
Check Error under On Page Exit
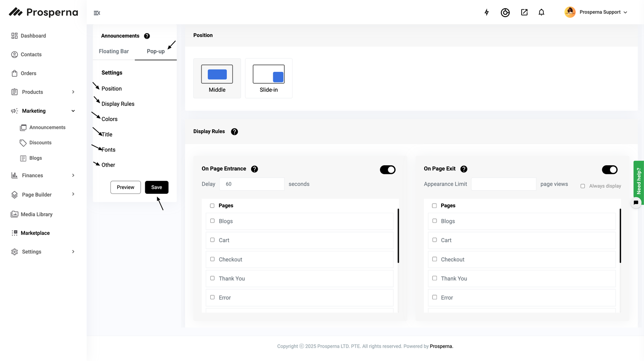click(434, 297)
